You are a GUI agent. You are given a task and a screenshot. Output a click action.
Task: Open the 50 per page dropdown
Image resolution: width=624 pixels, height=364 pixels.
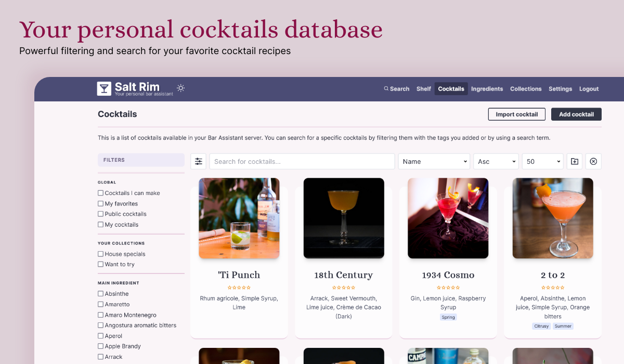[x=543, y=161]
